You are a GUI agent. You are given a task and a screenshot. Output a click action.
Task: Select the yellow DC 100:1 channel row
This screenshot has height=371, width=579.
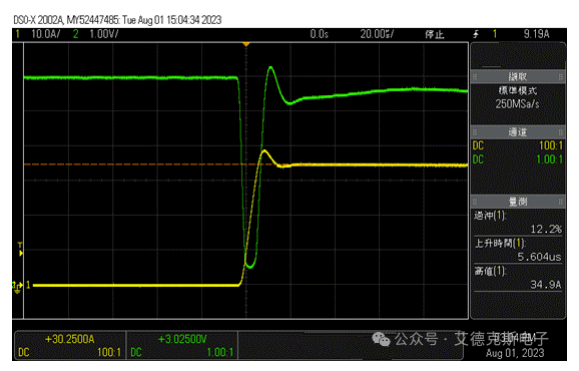[518, 145]
